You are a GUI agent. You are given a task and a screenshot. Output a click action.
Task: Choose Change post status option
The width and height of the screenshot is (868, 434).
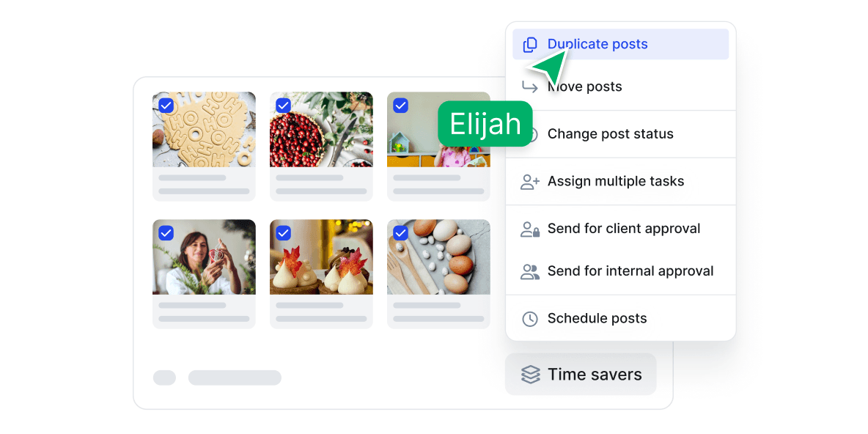(610, 134)
